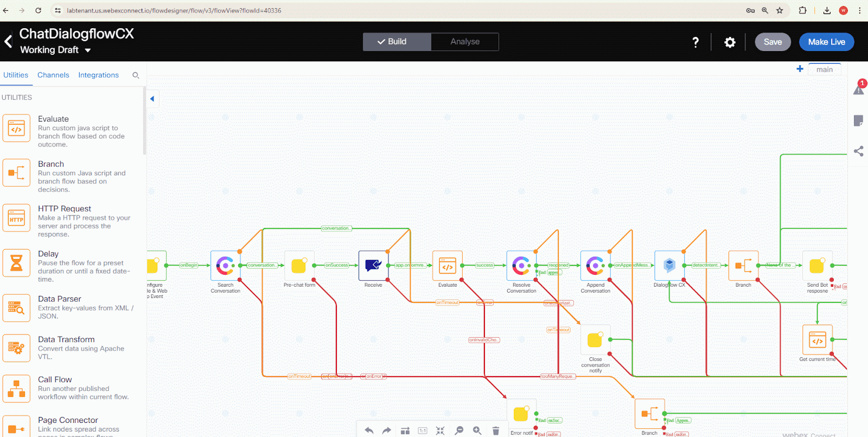Open the share icon
The image size is (868, 437).
[858, 151]
